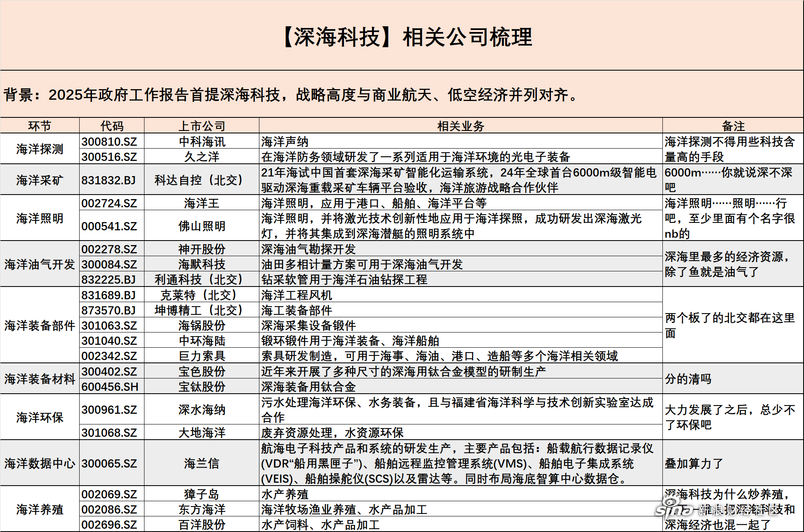Select code cell 002069.SZ
The image size is (804, 532).
pyautogui.click(x=112, y=494)
